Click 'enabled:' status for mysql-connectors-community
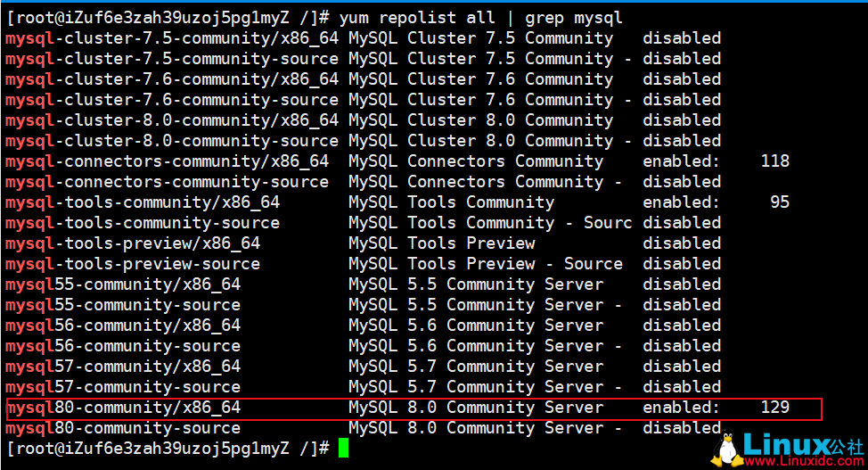Viewport: 868px width, 470px height. [681, 161]
